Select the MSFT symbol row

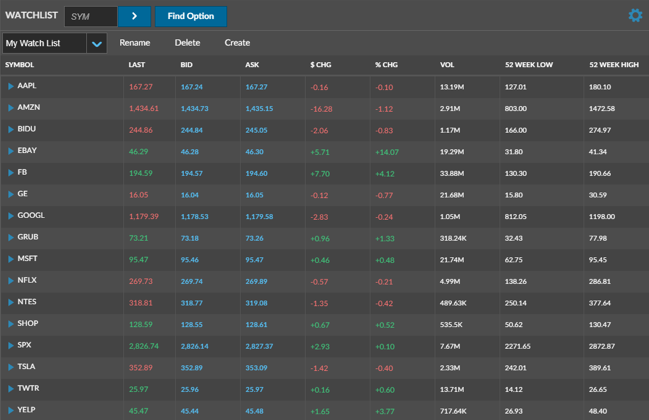click(29, 259)
